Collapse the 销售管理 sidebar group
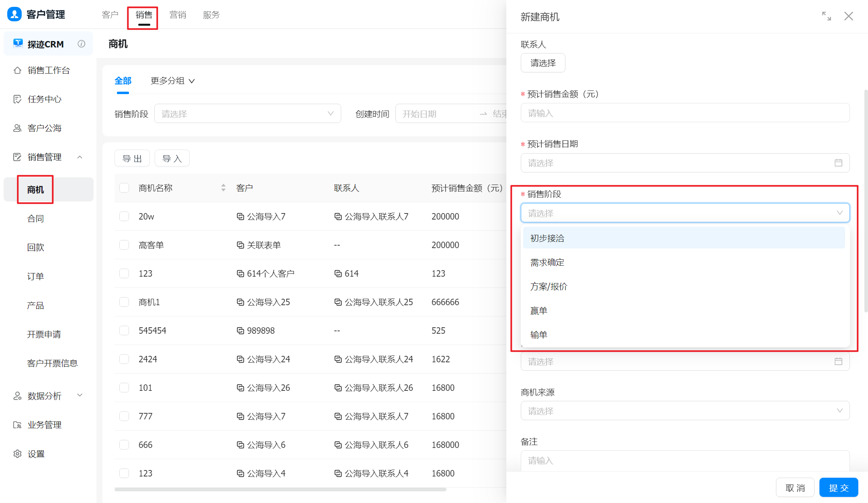The height and width of the screenshot is (503, 868). click(80, 157)
